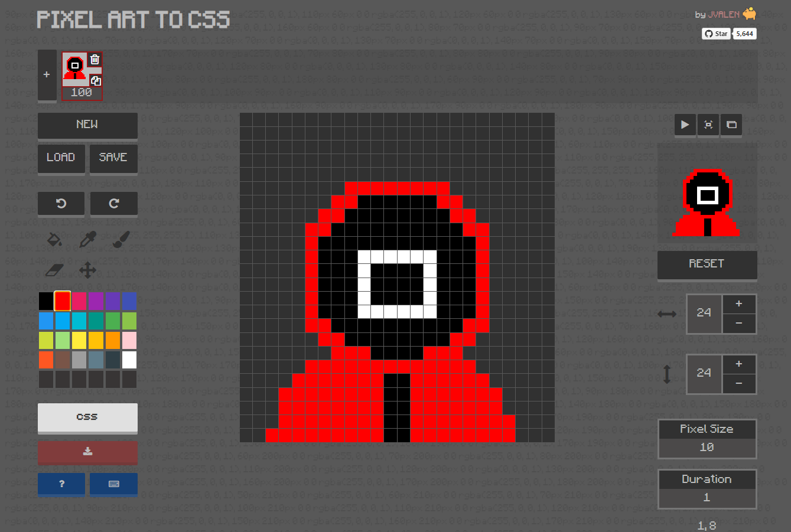Increase the grid height with plus
The width and height of the screenshot is (791, 532).
(739, 364)
